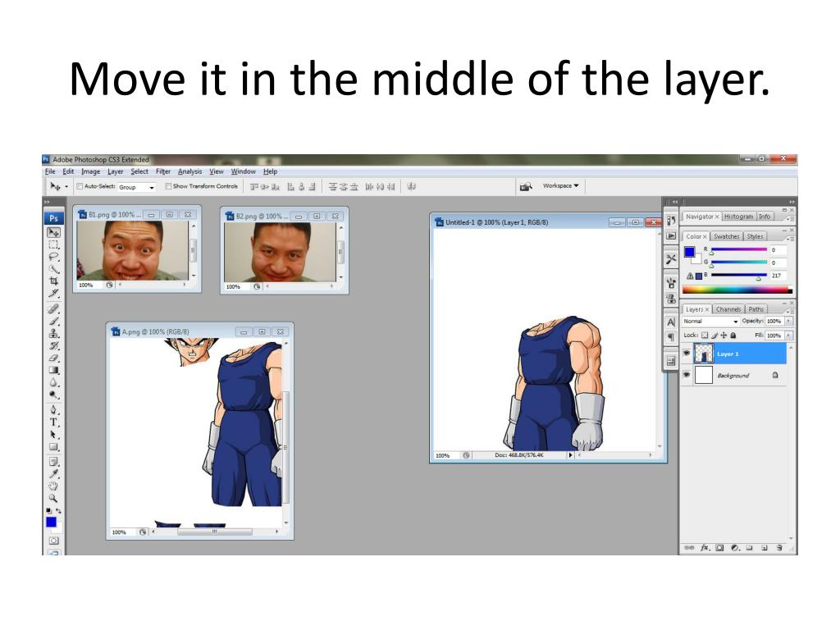Hide the Background layer eye icon
The width and height of the screenshot is (840, 630).
coord(687,375)
